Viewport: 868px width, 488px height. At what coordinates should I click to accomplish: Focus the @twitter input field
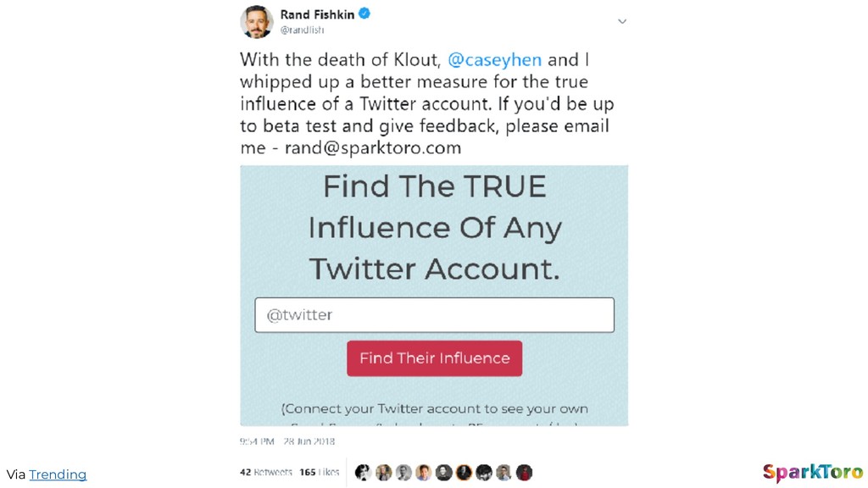435,315
